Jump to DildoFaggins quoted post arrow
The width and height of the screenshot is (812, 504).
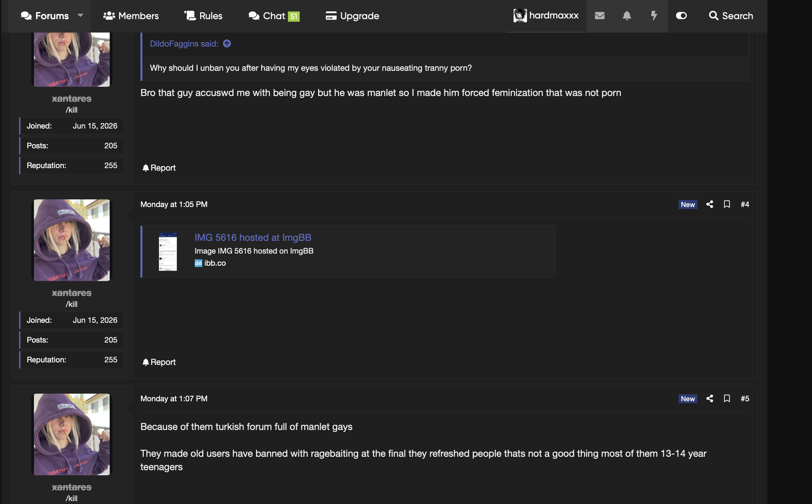(227, 44)
